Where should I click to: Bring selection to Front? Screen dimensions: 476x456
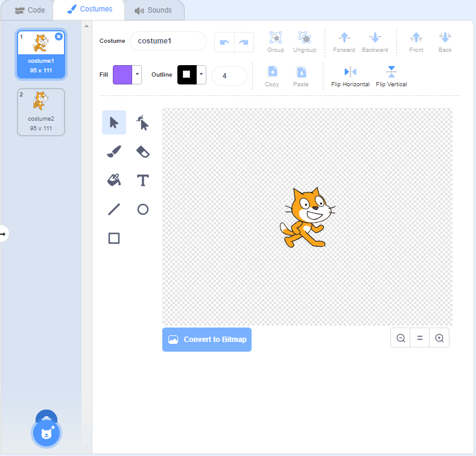[416, 42]
